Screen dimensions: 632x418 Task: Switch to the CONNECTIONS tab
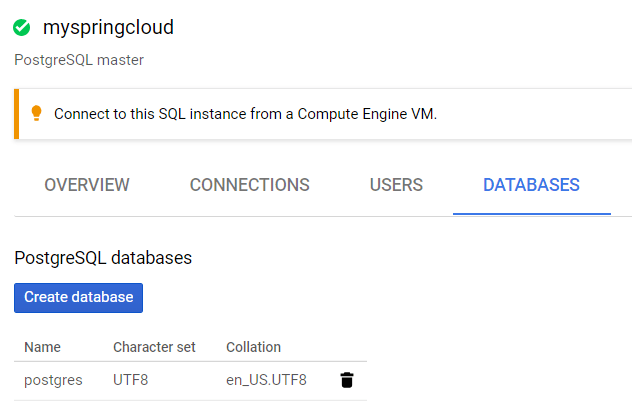249,185
